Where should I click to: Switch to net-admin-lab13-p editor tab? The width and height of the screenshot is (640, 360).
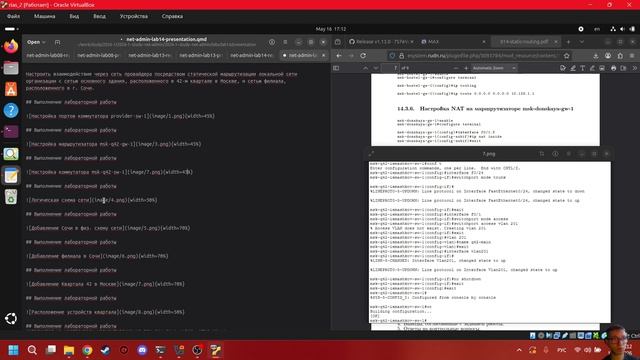(x=200, y=55)
